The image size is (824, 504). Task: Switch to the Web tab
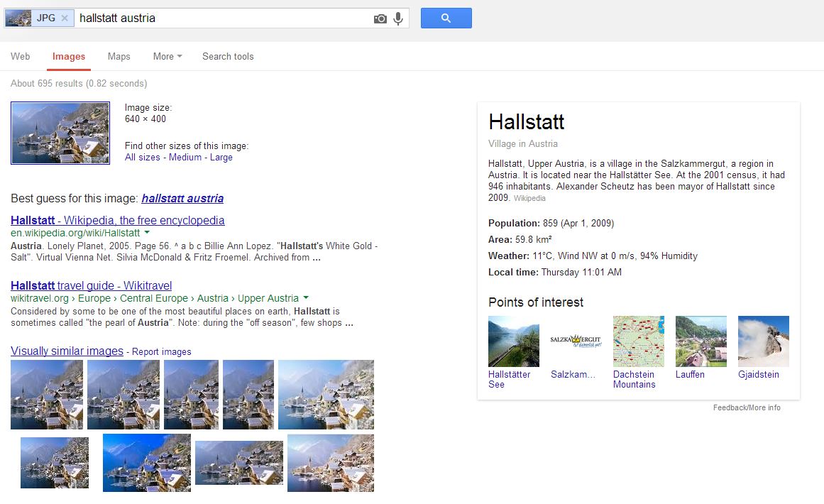21,57
